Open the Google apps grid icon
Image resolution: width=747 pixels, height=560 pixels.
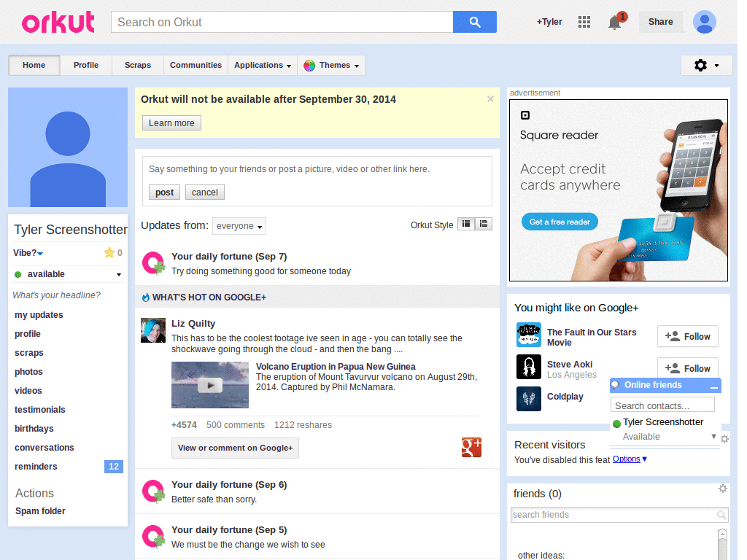click(584, 22)
